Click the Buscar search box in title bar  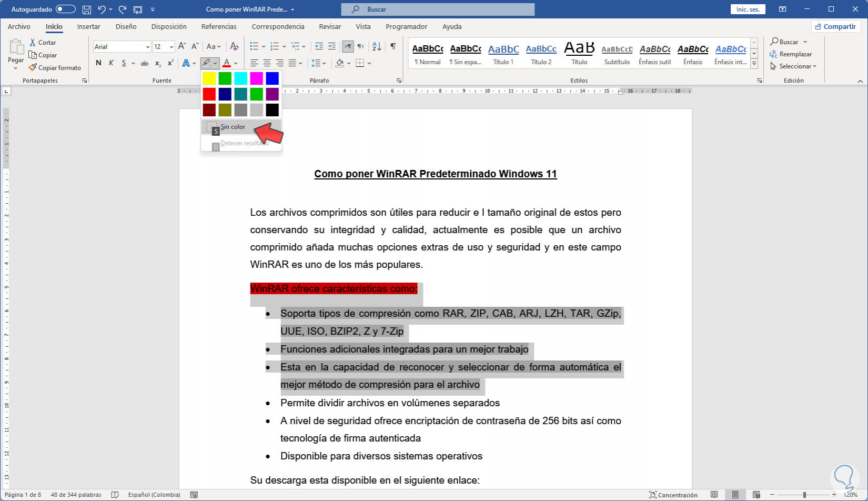point(438,9)
